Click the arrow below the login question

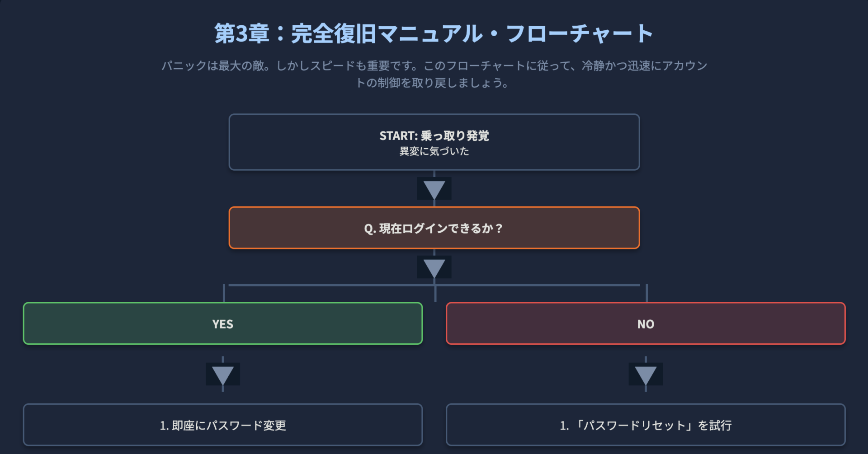click(x=434, y=267)
